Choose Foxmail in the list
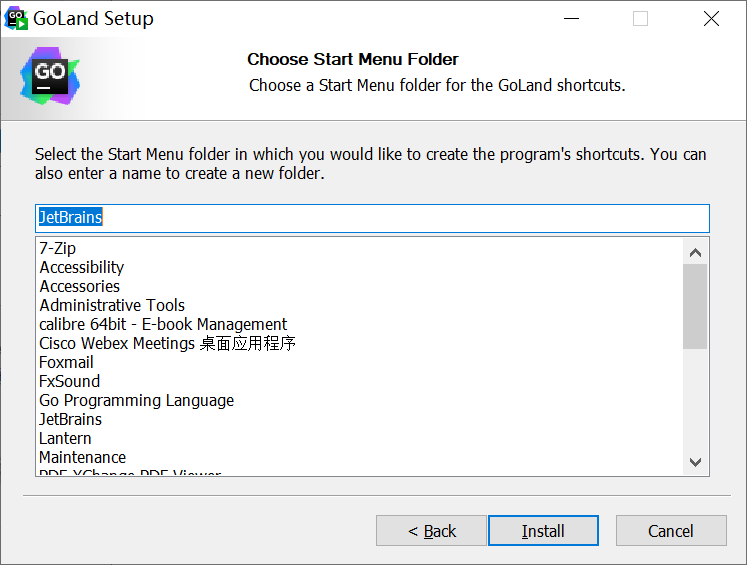The image size is (747, 565). pyautogui.click(x=66, y=362)
